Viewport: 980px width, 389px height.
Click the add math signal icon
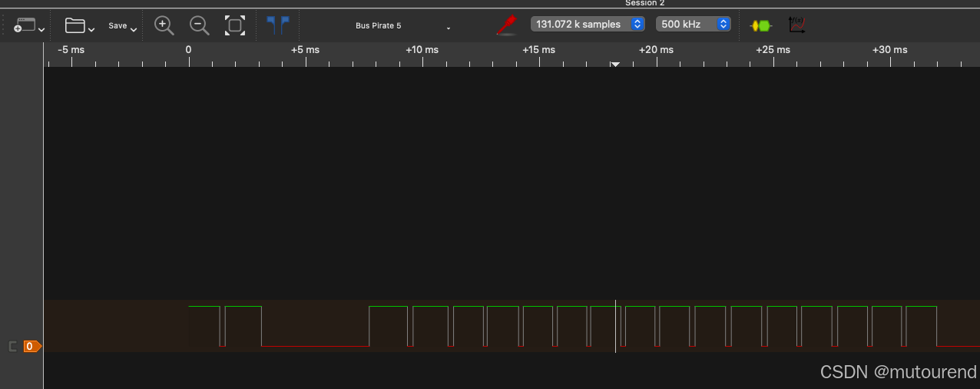coord(797,25)
